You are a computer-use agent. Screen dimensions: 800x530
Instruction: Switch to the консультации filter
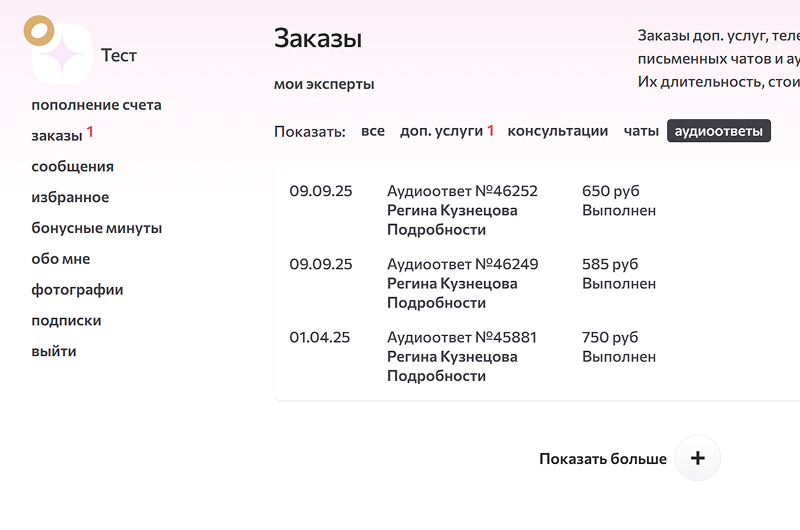558,131
